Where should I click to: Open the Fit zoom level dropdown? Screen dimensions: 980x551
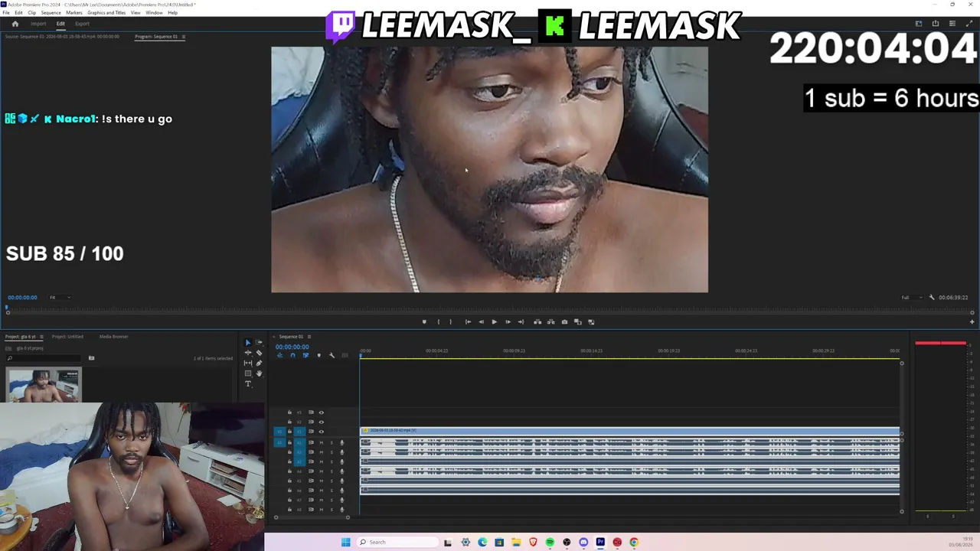point(60,297)
